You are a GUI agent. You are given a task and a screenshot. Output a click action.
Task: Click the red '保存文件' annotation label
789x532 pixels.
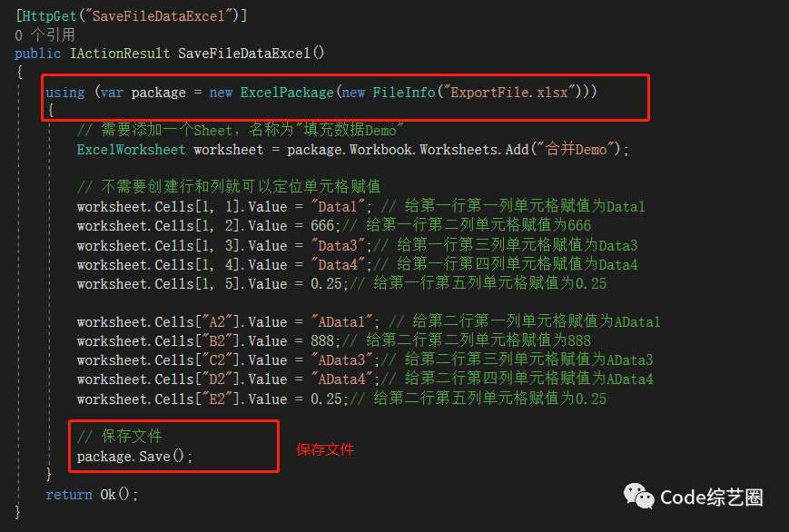pos(325,449)
